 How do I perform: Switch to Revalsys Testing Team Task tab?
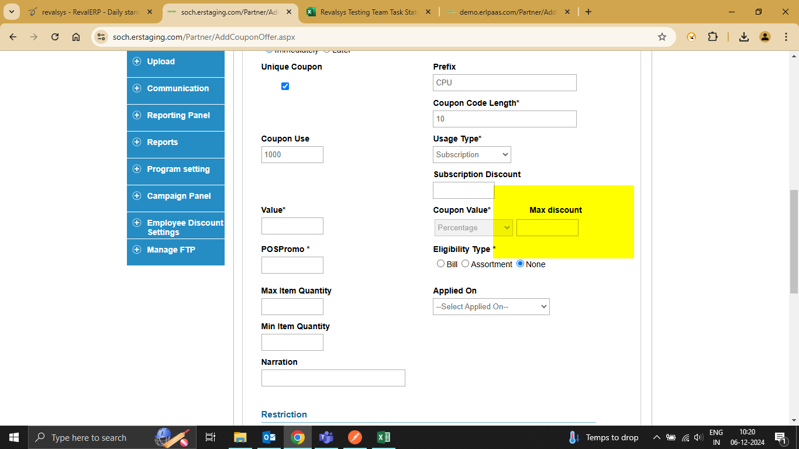(x=368, y=12)
